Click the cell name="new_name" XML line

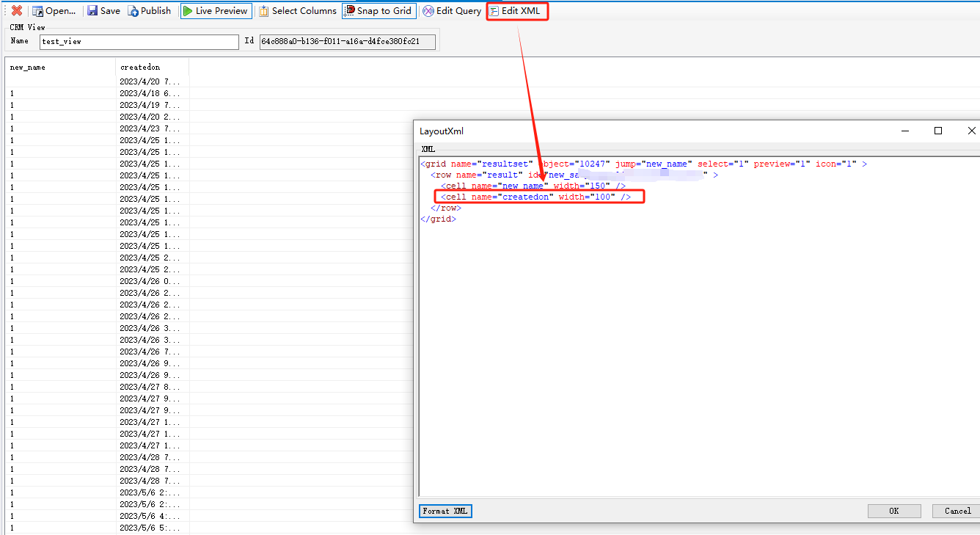(x=533, y=186)
